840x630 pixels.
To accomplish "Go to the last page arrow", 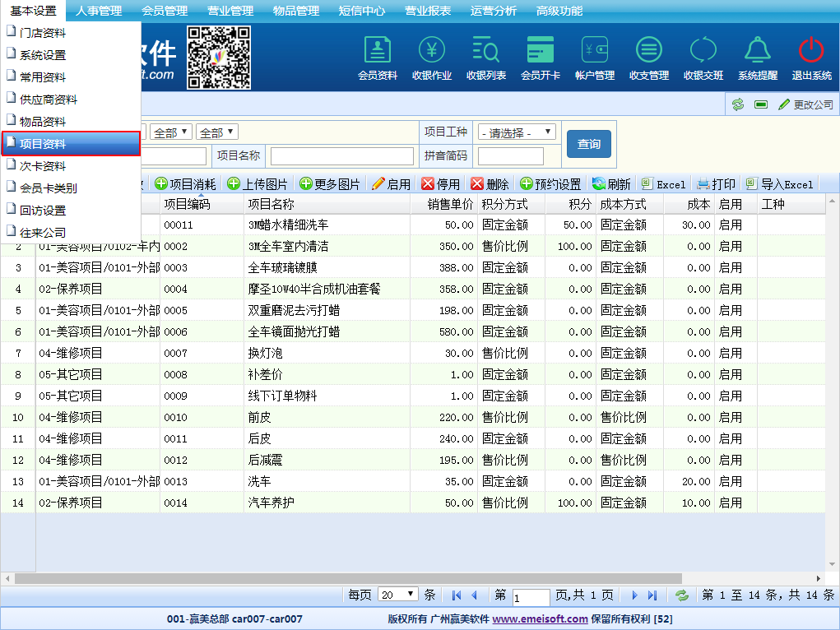I will coord(652,595).
